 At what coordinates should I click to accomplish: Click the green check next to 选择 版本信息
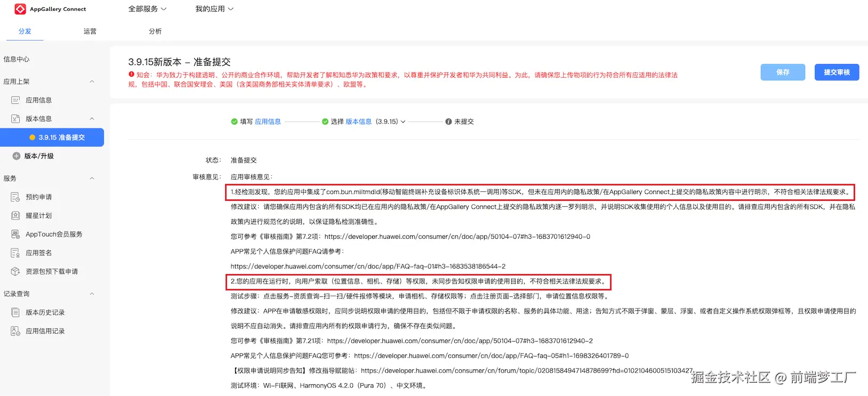coord(325,122)
